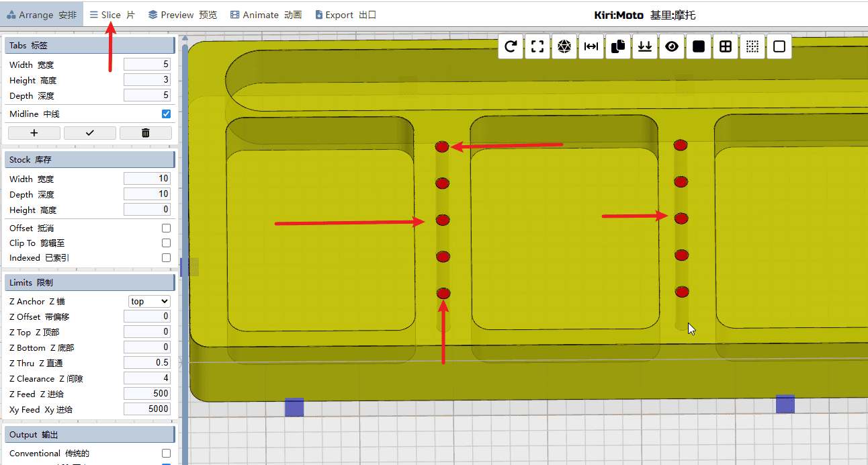Click the reset view rotate icon
The image size is (868, 465).
(x=511, y=46)
